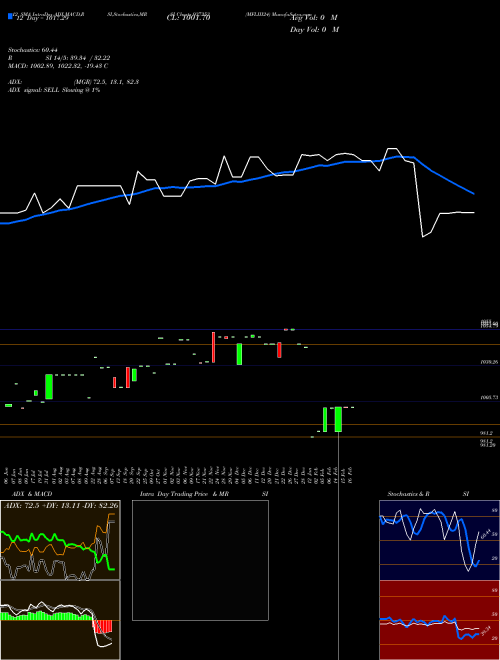Click the ADX panel header with DY values
The height and width of the screenshot is (660, 500).
pyautogui.click(x=60, y=505)
